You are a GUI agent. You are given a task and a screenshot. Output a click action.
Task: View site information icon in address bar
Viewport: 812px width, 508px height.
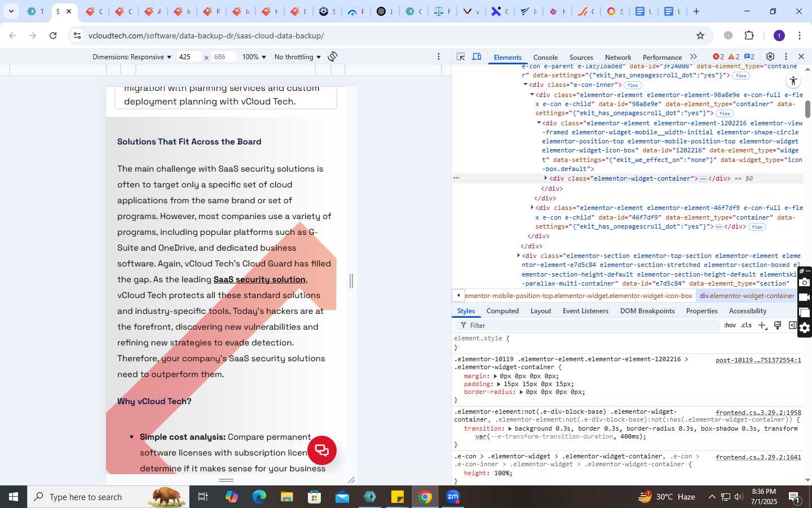click(x=77, y=36)
